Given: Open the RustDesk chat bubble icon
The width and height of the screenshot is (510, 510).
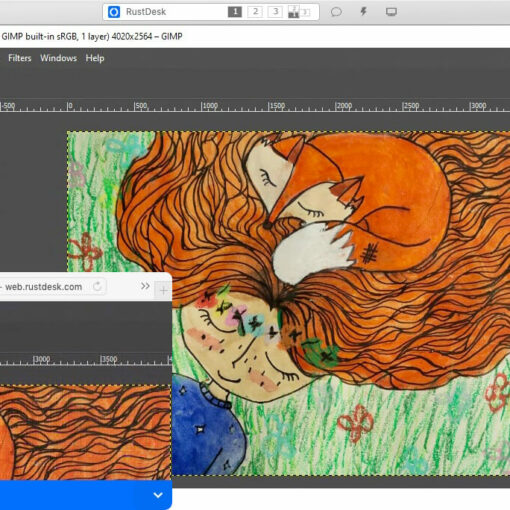Looking at the screenshot, I should (336, 12).
